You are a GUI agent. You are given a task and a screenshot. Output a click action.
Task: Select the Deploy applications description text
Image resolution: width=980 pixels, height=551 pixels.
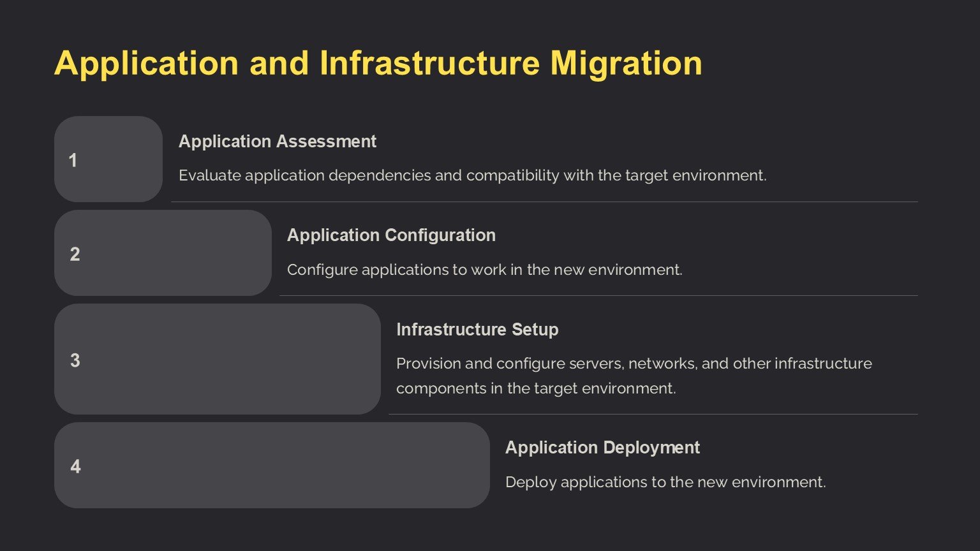(x=665, y=482)
